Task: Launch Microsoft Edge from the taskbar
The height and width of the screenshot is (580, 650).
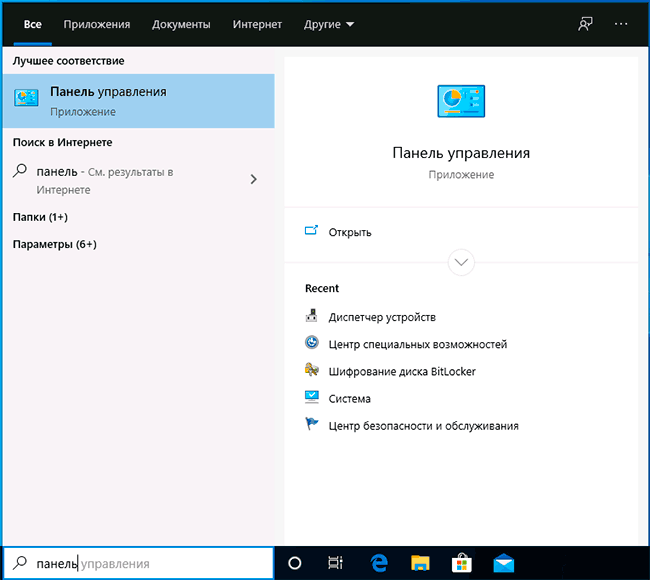Action: tap(379, 563)
